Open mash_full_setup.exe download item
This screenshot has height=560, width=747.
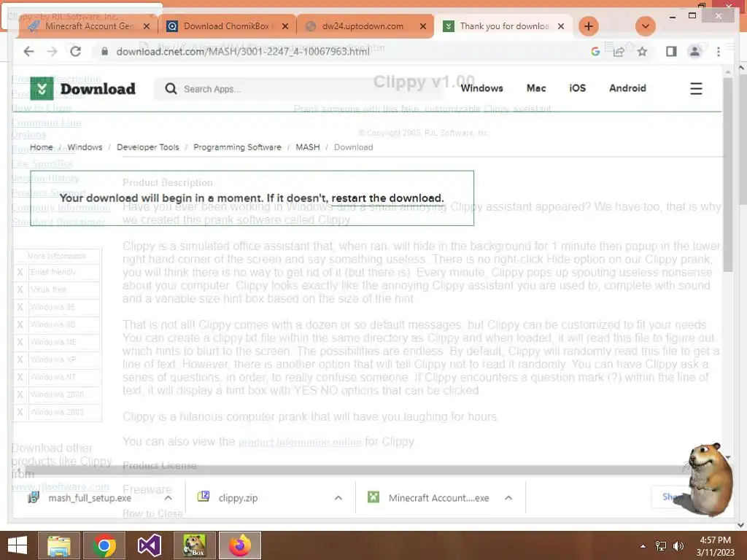click(90, 498)
